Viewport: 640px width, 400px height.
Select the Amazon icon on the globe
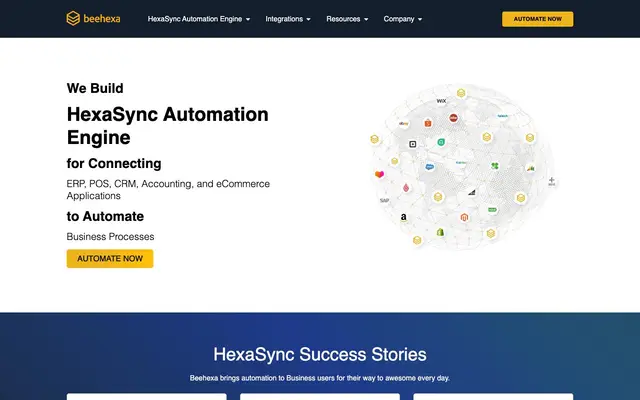coord(403,217)
